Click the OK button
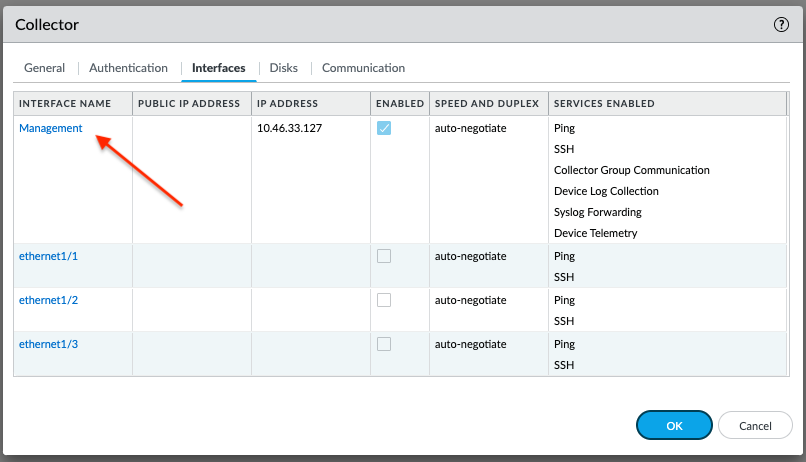The width and height of the screenshot is (806, 462). click(x=674, y=425)
